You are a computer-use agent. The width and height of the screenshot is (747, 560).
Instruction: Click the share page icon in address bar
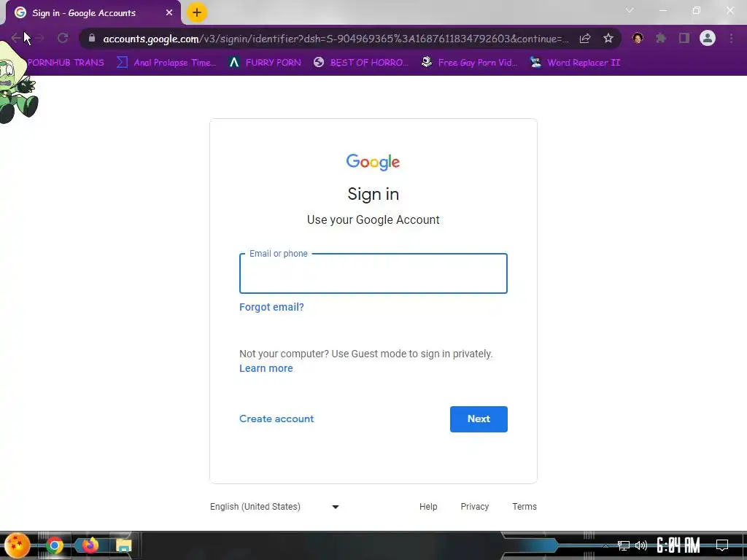point(585,39)
